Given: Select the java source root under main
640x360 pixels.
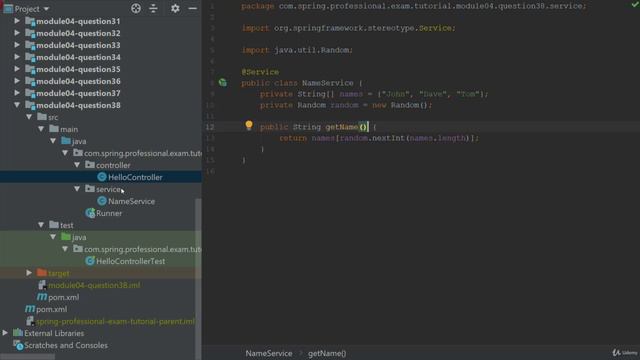Looking at the screenshot, I should (79, 141).
